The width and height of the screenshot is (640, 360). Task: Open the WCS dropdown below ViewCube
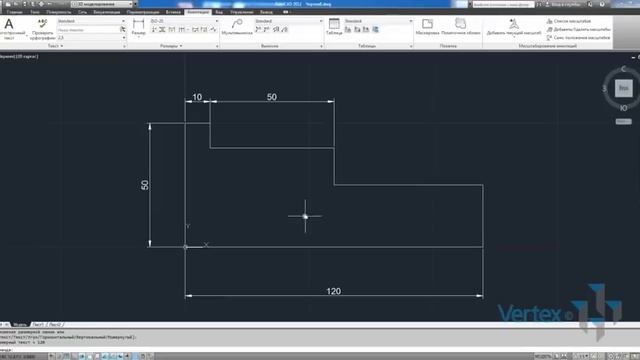pyautogui.click(x=623, y=122)
